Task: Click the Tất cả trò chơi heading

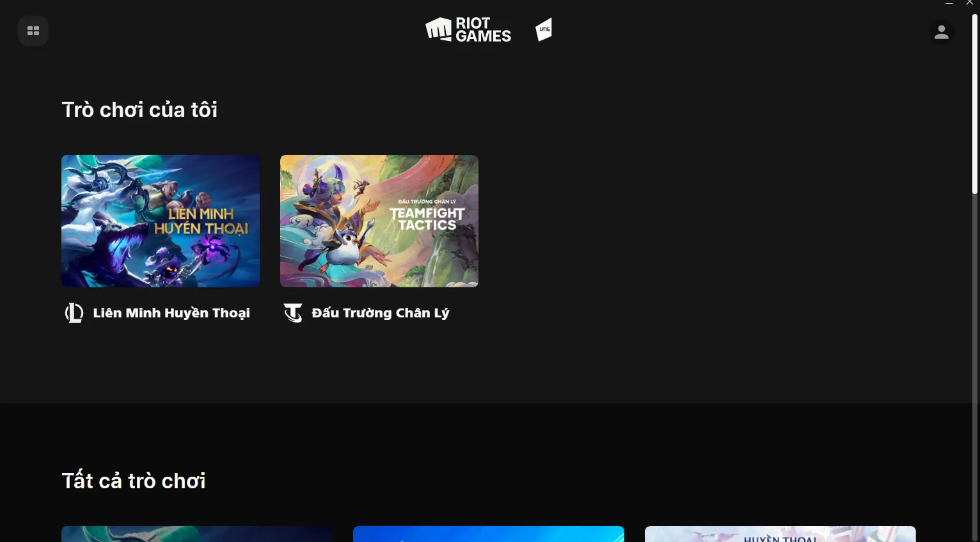Action: click(134, 481)
